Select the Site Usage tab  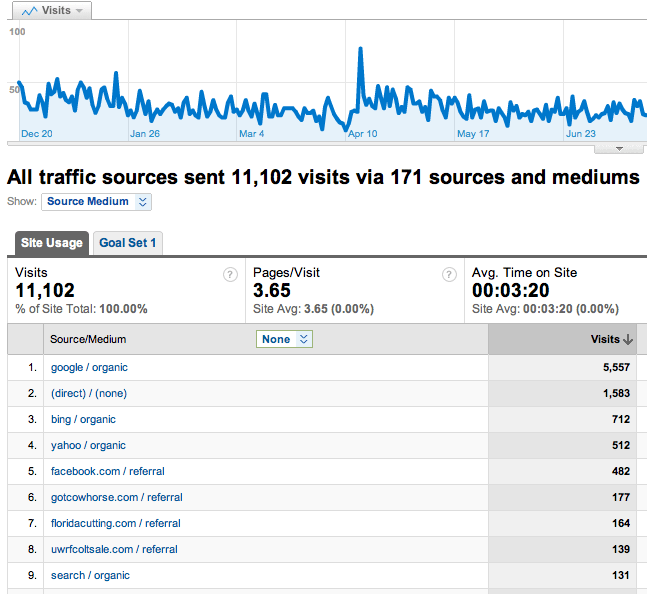click(51, 243)
